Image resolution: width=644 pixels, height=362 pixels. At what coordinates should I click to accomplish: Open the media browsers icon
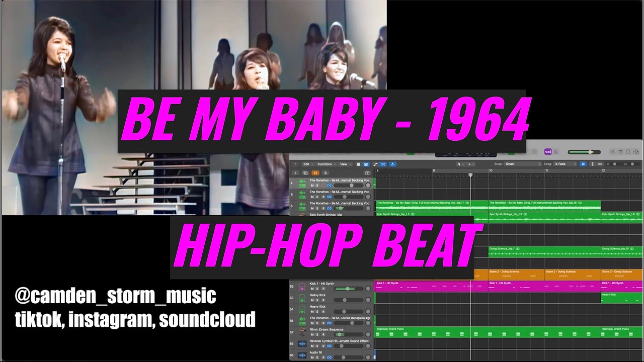click(x=636, y=152)
